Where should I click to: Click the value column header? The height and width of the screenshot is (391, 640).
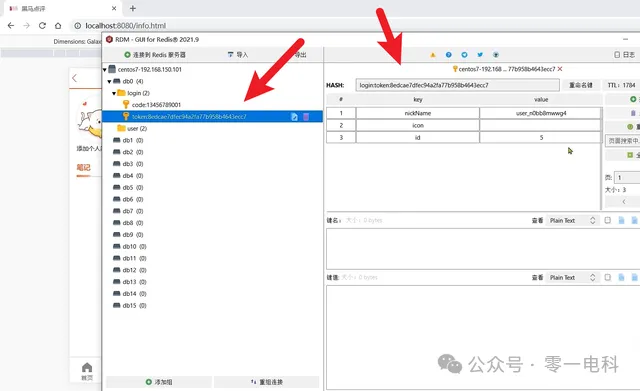click(x=541, y=100)
